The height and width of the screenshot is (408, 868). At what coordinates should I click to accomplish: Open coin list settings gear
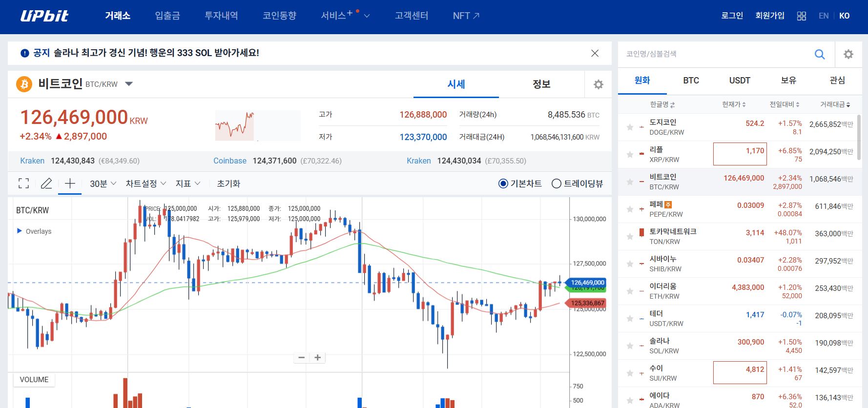pyautogui.click(x=848, y=54)
